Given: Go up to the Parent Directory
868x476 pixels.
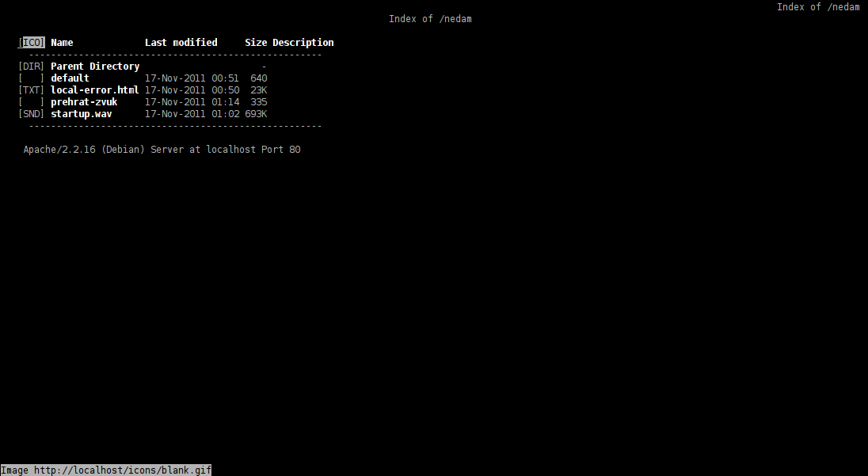Looking at the screenshot, I should (95, 67).
